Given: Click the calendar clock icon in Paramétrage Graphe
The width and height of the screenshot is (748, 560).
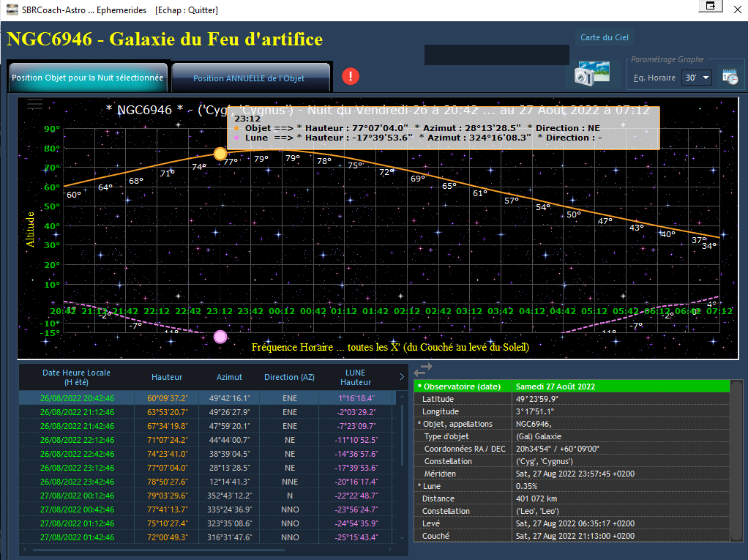Looking at the screenshot, I should (x=730, y=78).
